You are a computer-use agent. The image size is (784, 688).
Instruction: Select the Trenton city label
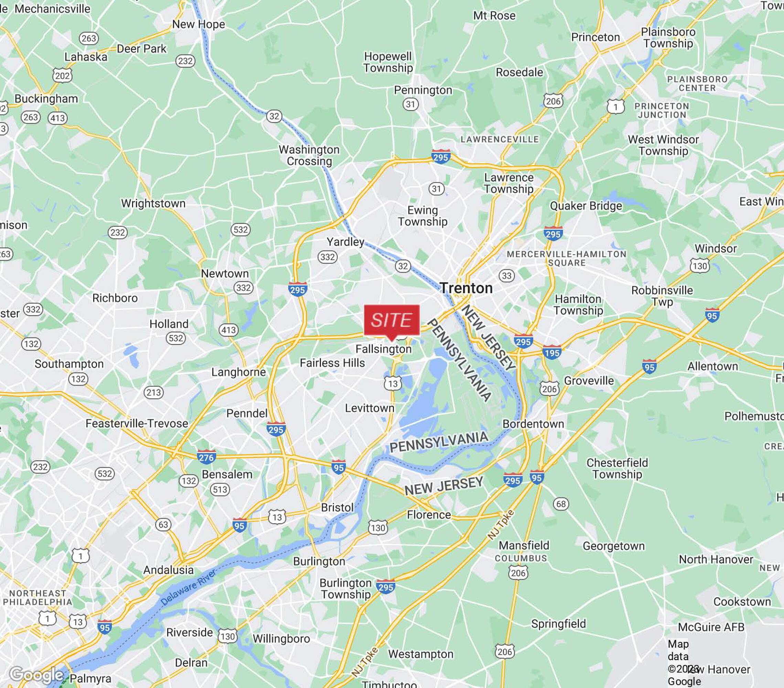click(466, 288)
